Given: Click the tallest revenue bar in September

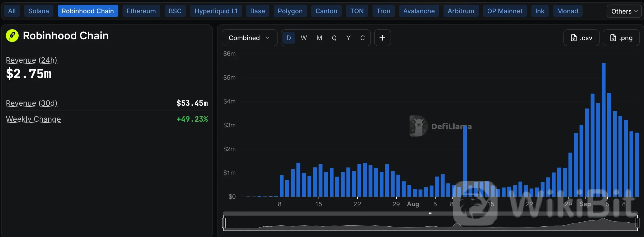Looking at the screenshot, I should (x=604, y=130).
